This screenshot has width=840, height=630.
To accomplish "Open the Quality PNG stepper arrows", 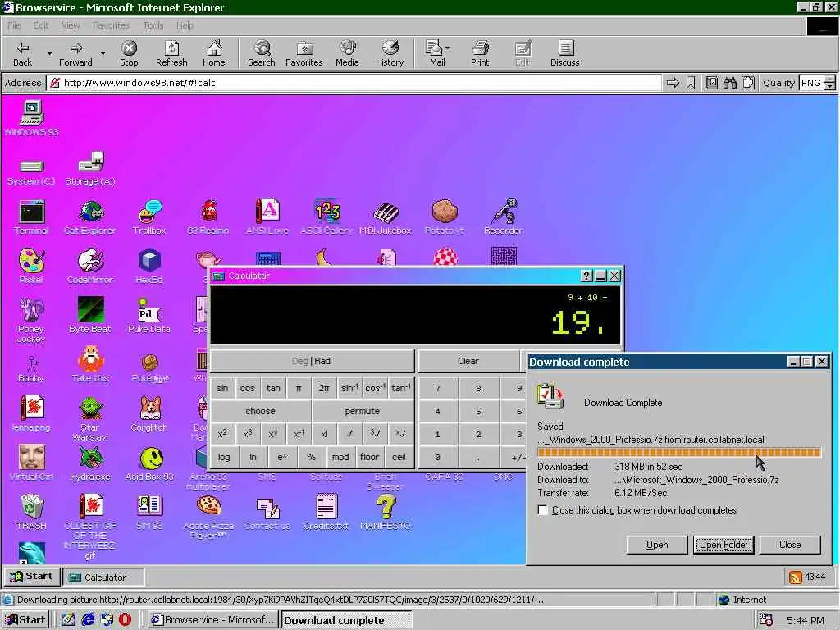I will point(829,83).
